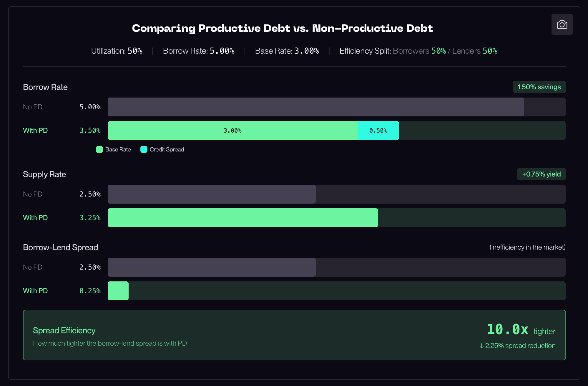The width and height of the screenshot is (588, 386).
Task: Click the 10.0x tighter figure
Action: [x=507, y=329]
